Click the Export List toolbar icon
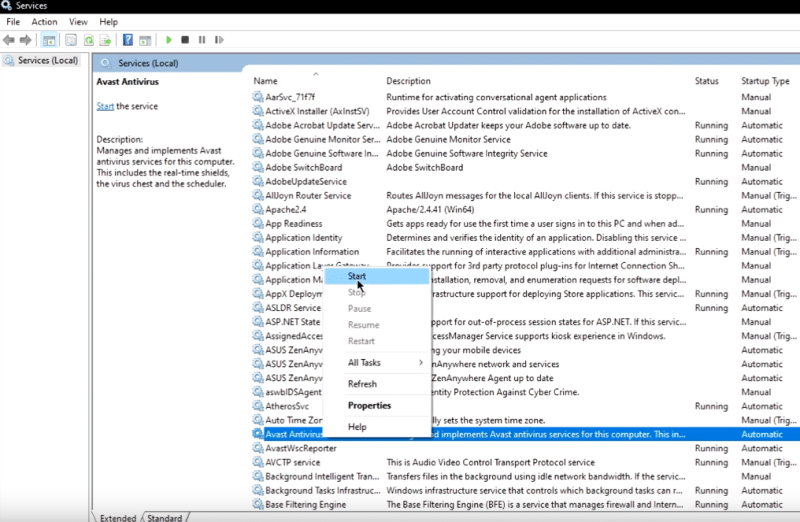Image resolution: width=800 pixels, height=522 pixels. [x=105, y=40]
